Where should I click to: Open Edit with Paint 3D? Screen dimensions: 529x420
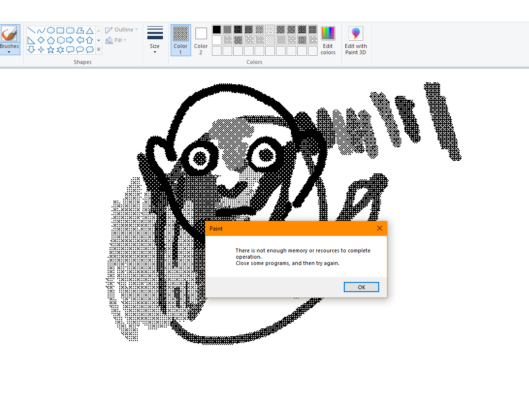click(355, 40)
